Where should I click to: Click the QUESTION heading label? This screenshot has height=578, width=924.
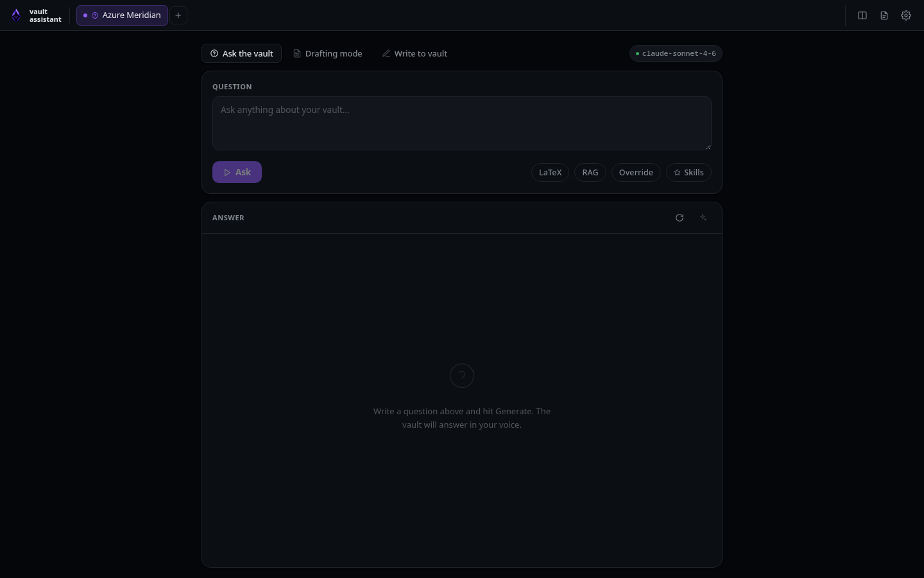coord(232,87)
